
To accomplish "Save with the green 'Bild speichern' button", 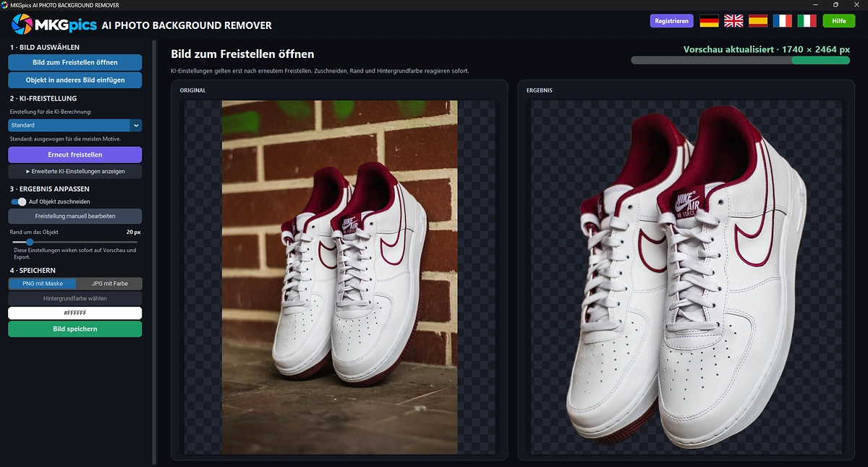I will 75,329.
